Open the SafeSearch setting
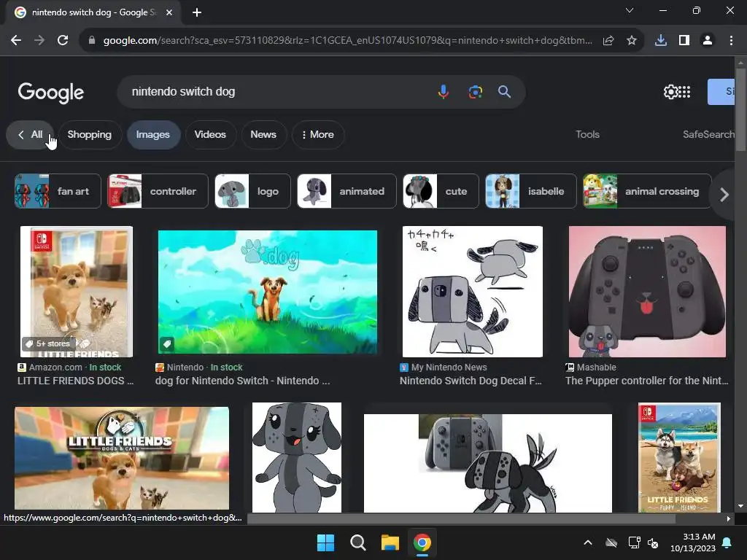The width and height of the screenshot is (747, 560). 708,134
